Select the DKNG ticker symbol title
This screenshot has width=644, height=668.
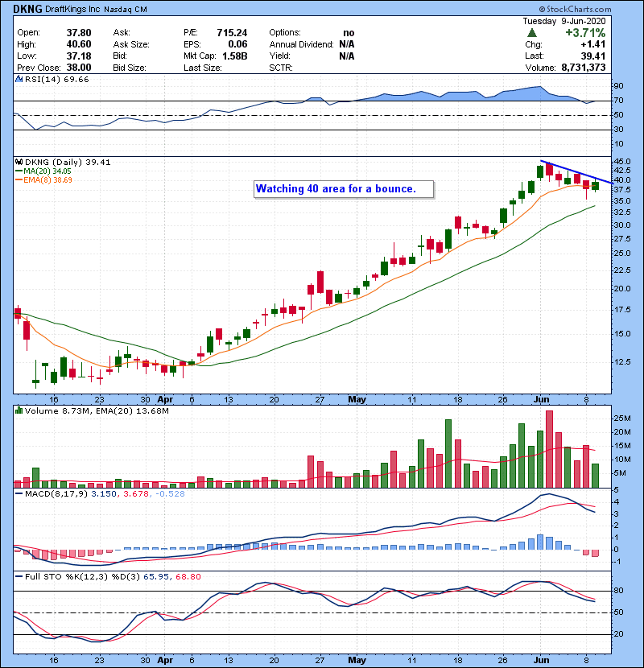(27, 9)
